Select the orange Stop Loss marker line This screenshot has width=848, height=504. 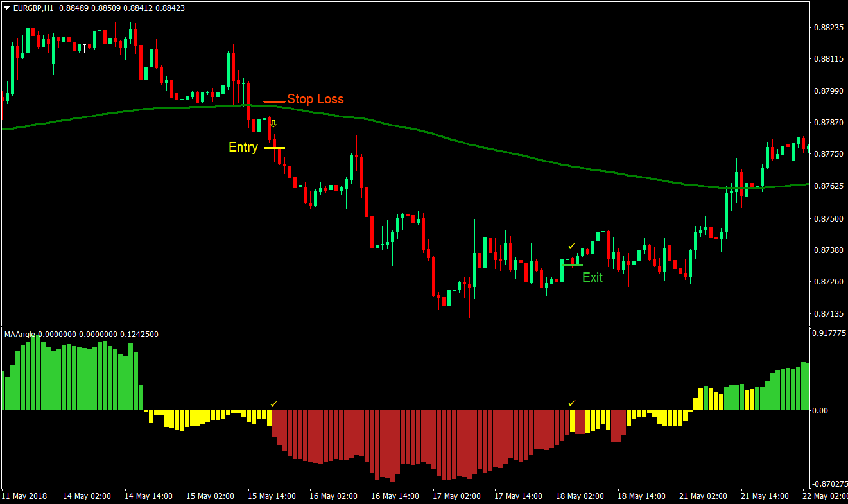click(x=275, y=101)
